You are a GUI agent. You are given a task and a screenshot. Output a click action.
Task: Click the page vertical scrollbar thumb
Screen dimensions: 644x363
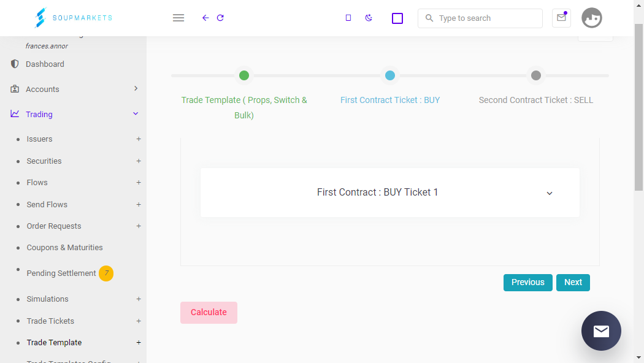pos(638,107)
